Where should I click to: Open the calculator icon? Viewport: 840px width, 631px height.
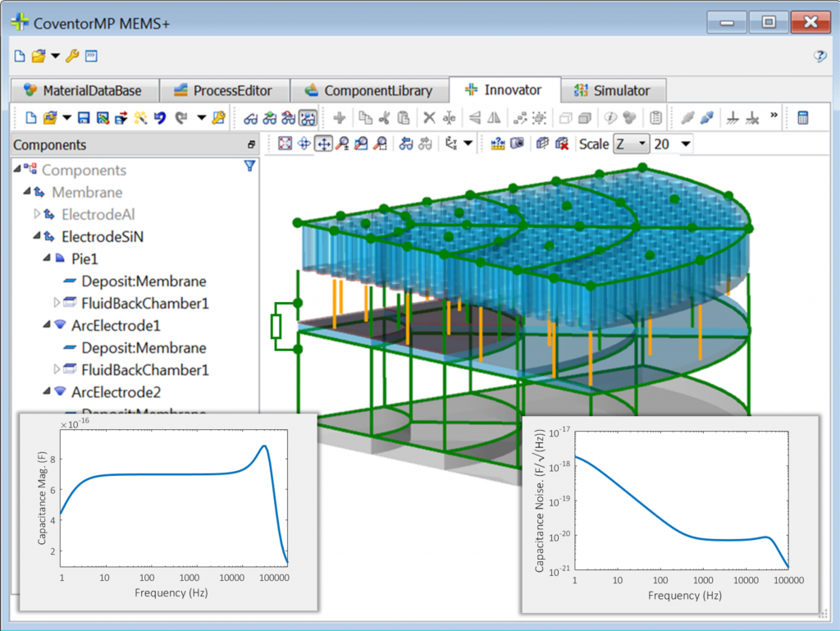(802, 118)
